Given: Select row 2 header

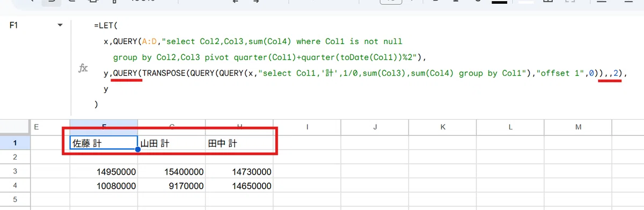Looking at the screenshot, I should click(x=14, y=157).
